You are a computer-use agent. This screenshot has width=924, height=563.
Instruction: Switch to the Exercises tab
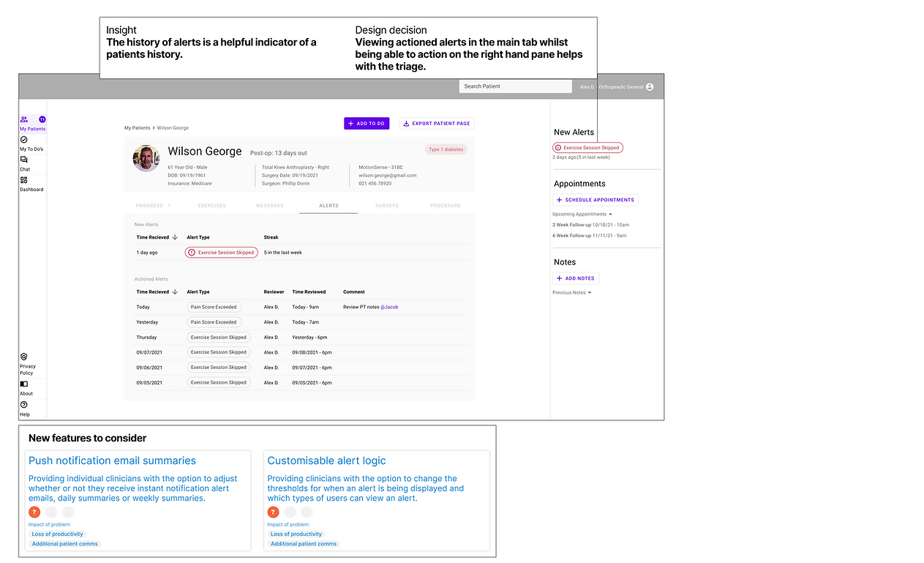click(211, 206)
